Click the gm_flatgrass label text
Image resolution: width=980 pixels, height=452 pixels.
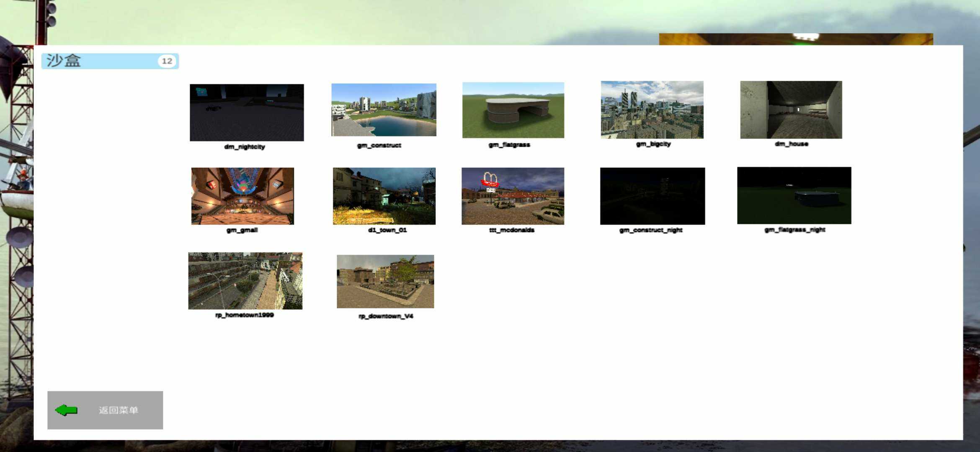point(509,145)
